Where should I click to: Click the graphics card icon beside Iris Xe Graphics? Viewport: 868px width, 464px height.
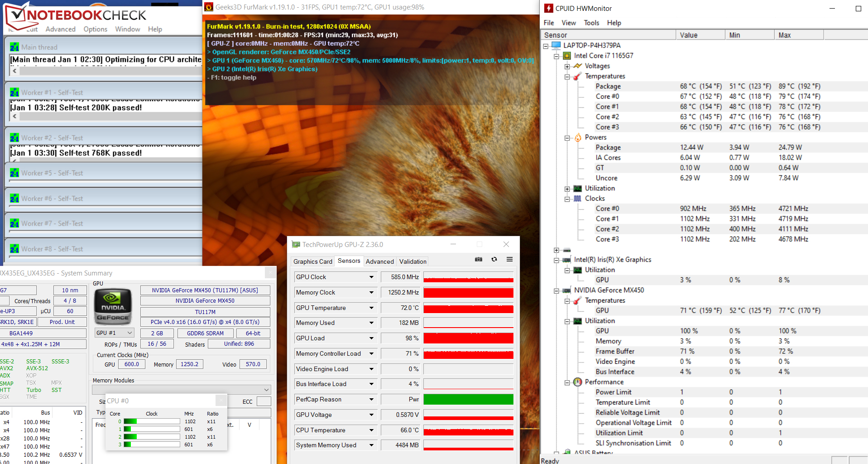pyautogui.click(x=566, y=260)
